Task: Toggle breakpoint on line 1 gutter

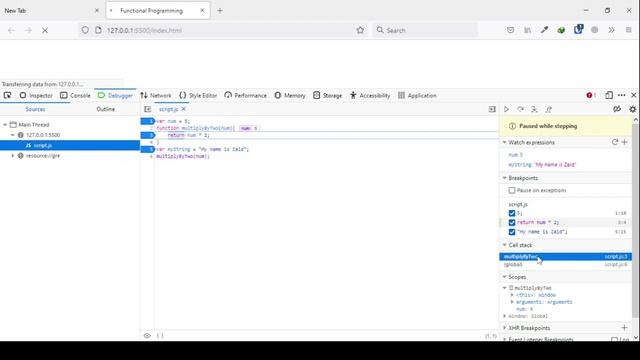Action: [147, 121]
